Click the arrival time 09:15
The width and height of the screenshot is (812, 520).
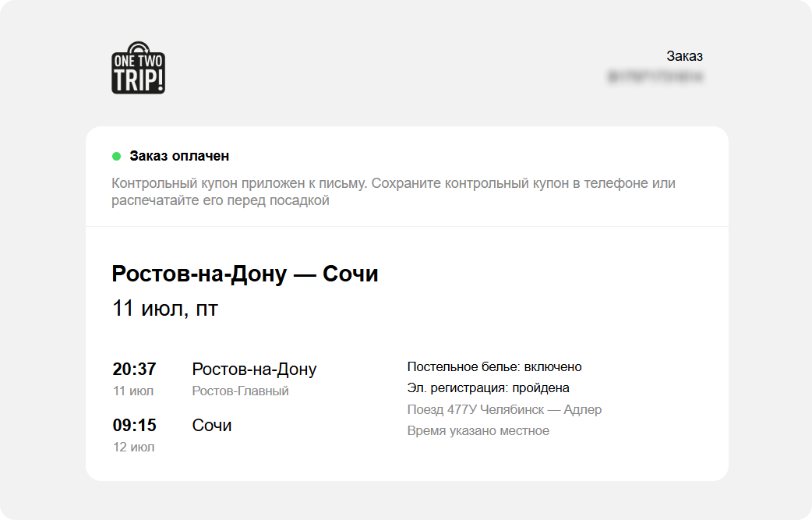coord(134,425)
